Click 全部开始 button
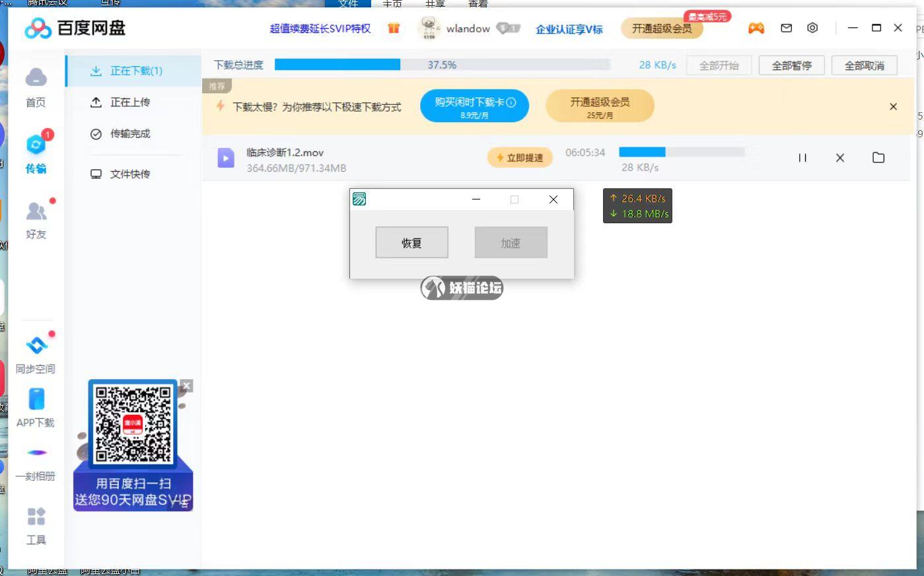924x576 pixels. pos(719,65)
